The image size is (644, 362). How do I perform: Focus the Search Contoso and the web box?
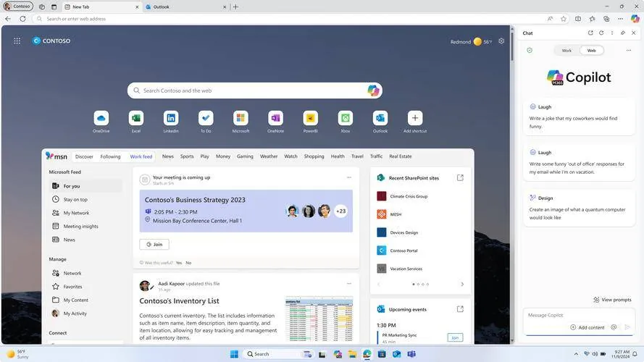[255, 90]
